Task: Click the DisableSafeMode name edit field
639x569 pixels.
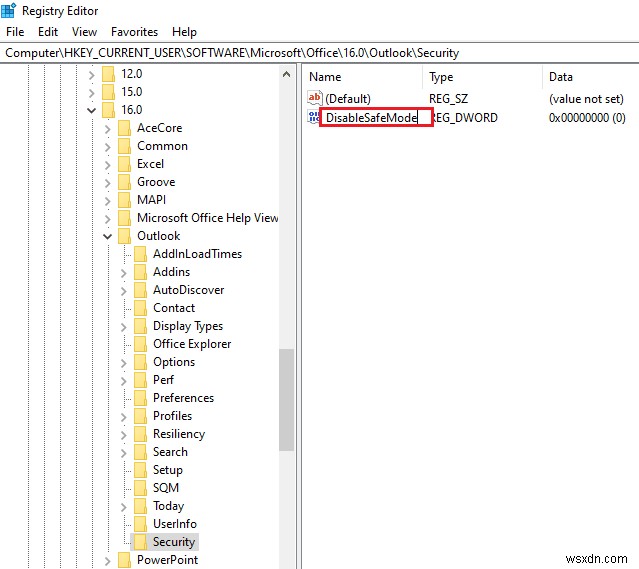Action: (x=376, y=117)
